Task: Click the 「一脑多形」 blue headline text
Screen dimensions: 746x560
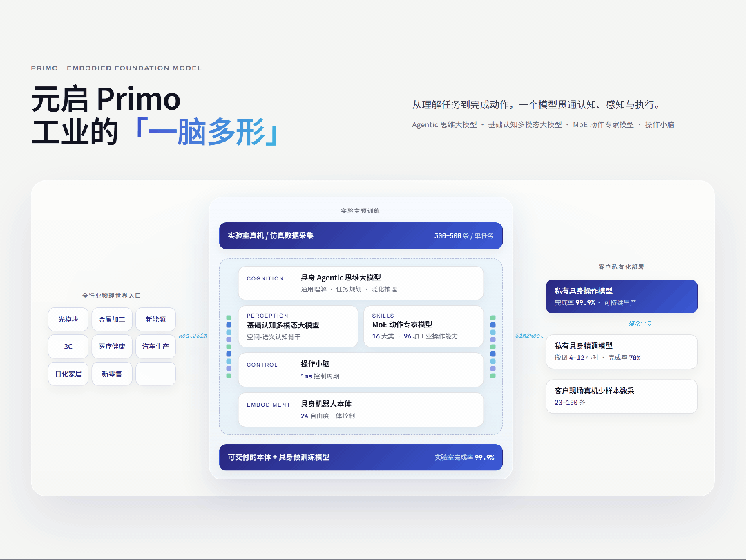Action: coord(207,132)
